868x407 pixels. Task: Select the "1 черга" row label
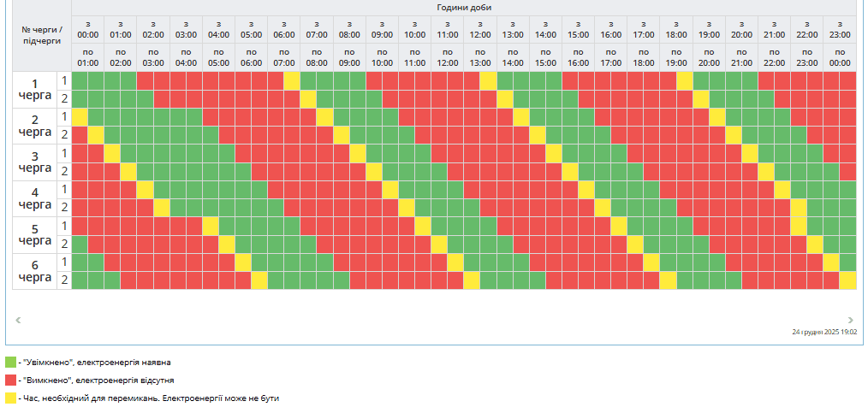coord(35,90)
